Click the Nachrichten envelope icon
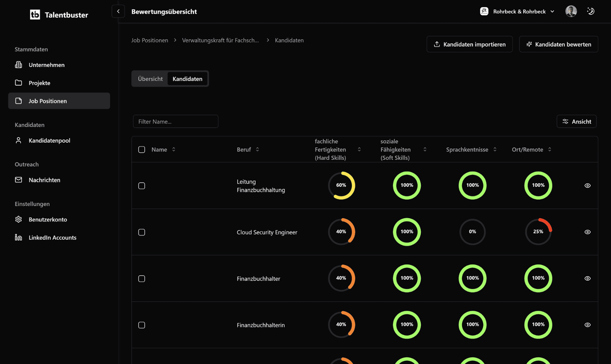 coord(18,180)
